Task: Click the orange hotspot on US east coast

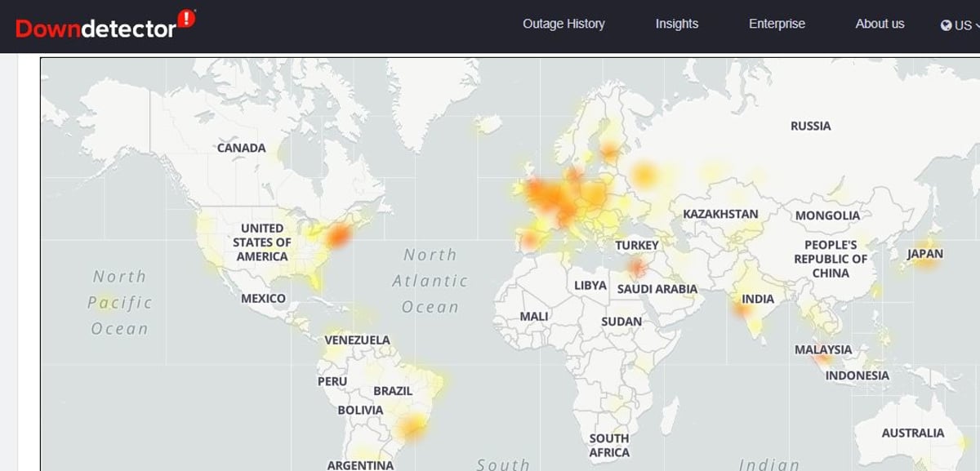Action: tap(336, 236)
